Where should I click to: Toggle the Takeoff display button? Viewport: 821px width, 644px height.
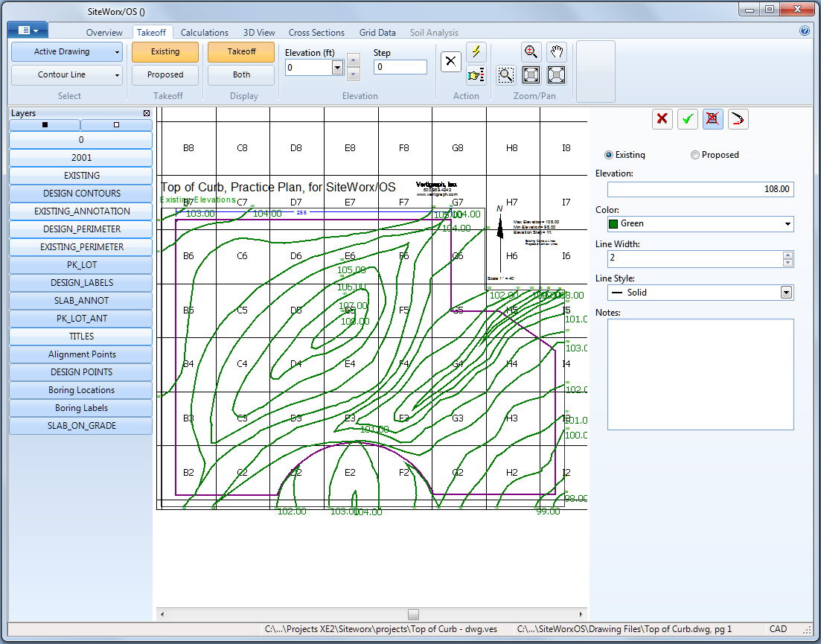(241, 52)
